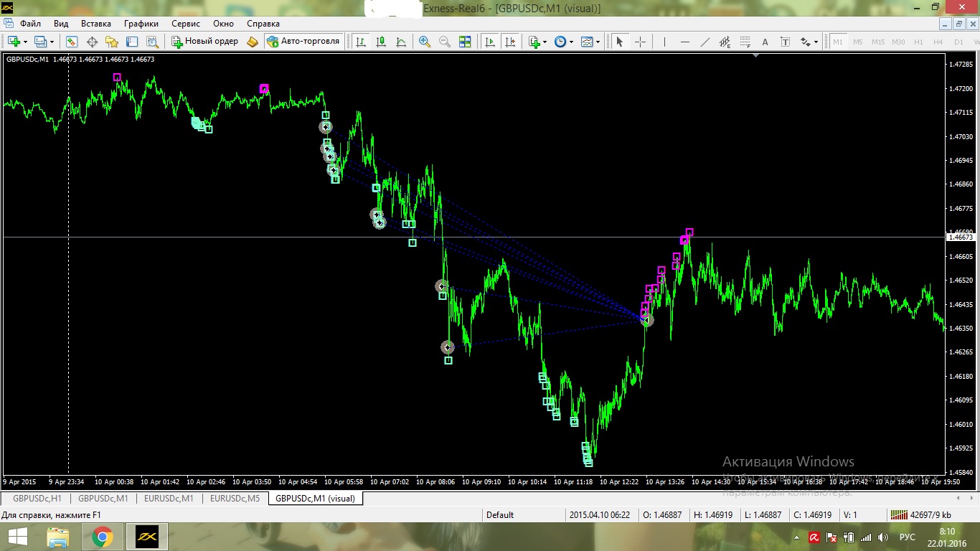Click the tile windows icon

pos(465,42)
